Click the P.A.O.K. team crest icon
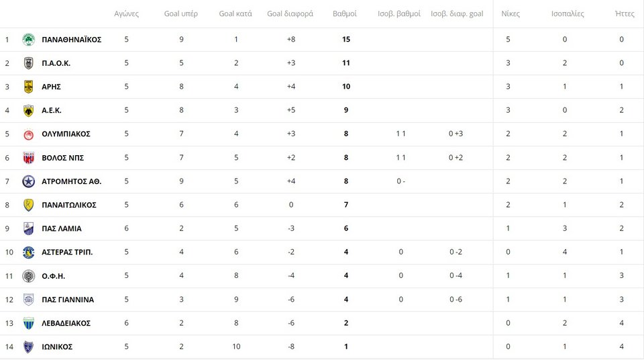The image size is (644, 360). pyautogui.click(x=28, y=63)
